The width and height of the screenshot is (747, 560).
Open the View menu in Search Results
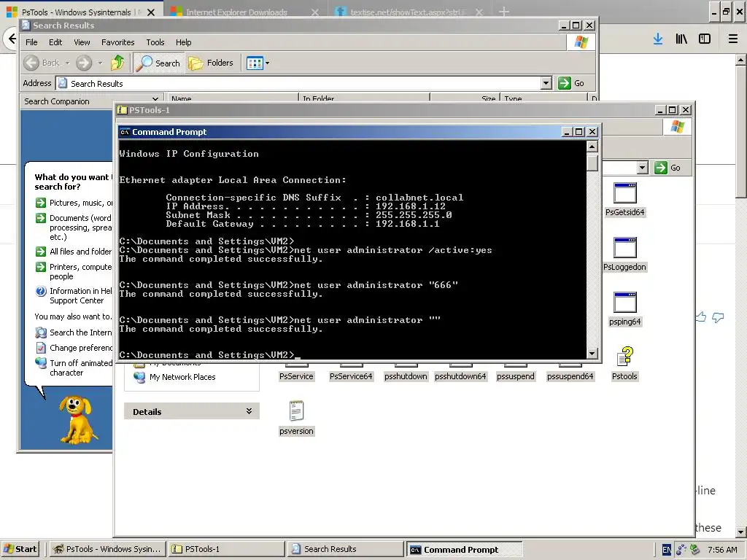[82, 42]
